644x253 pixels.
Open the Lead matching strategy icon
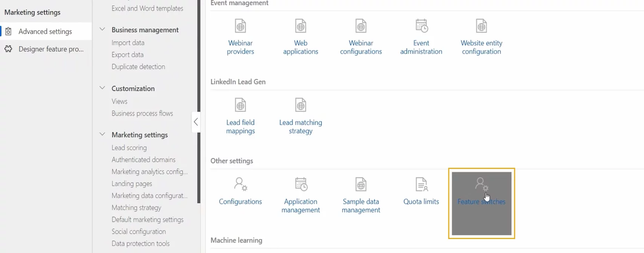pyautogui.click(x=301, y=105)
